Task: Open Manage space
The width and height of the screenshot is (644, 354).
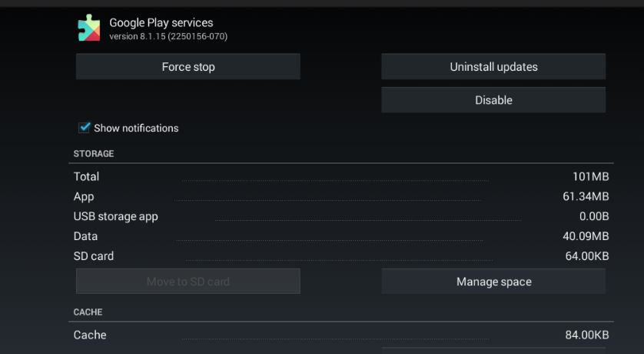Action: (x=493, y=282)
